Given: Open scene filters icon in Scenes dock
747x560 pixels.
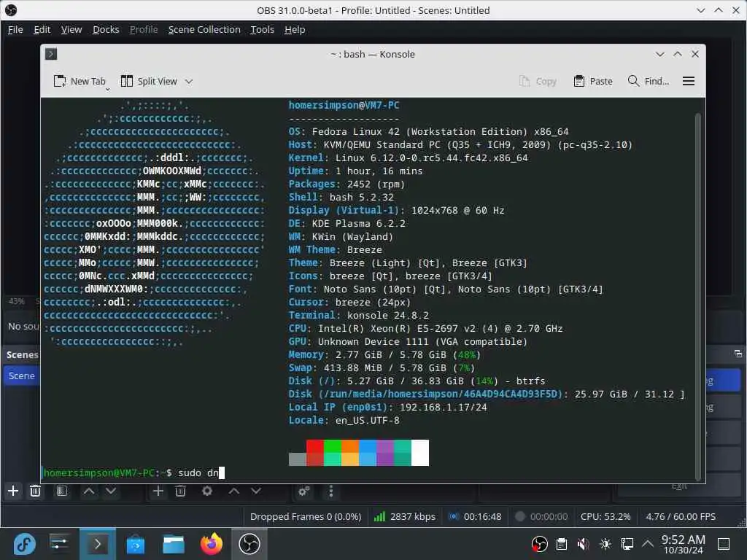Looking at the screenshot, I should (62, 491).
